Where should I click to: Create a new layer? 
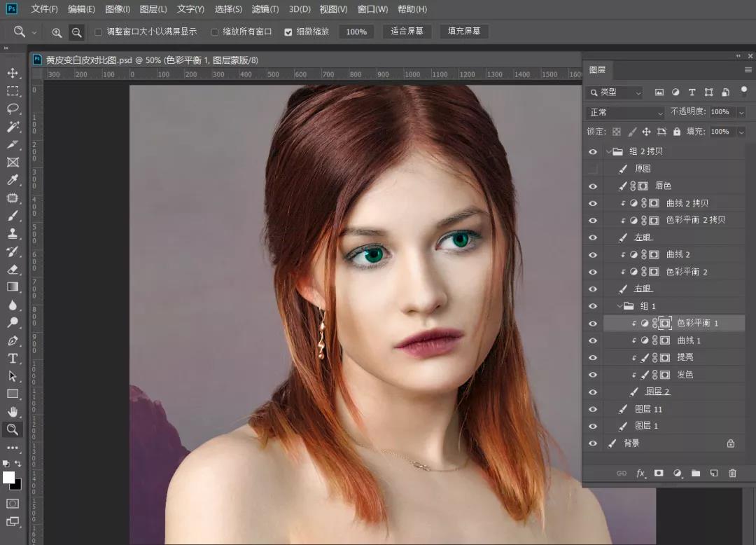714,473
